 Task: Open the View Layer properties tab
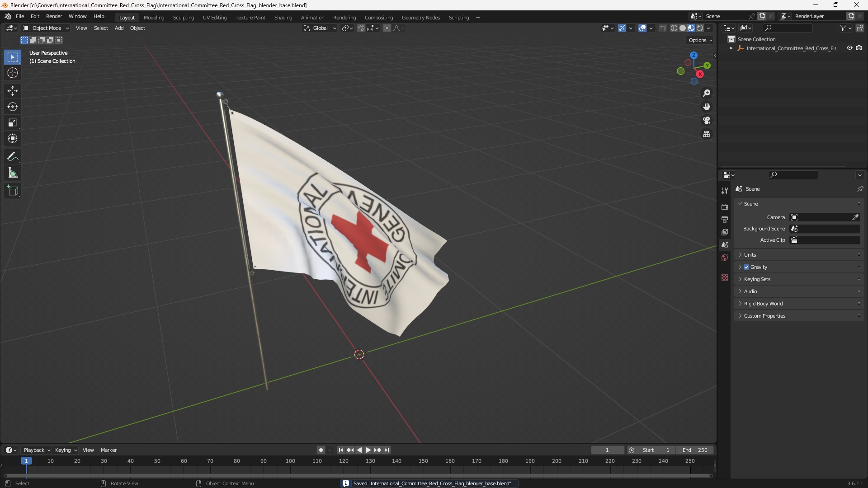coord(725,232)
